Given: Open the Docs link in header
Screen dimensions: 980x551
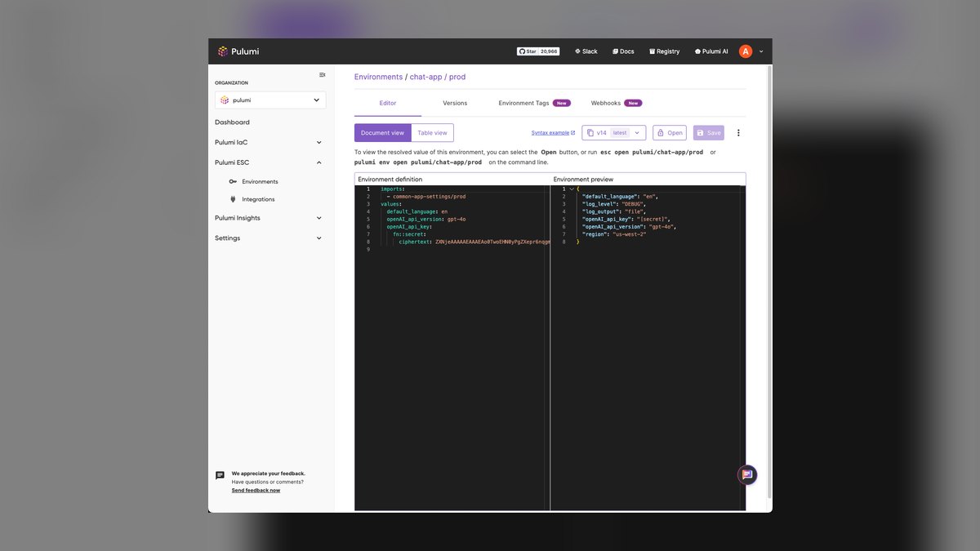Looking at the screenshot, I should click(x=623, y=51).
